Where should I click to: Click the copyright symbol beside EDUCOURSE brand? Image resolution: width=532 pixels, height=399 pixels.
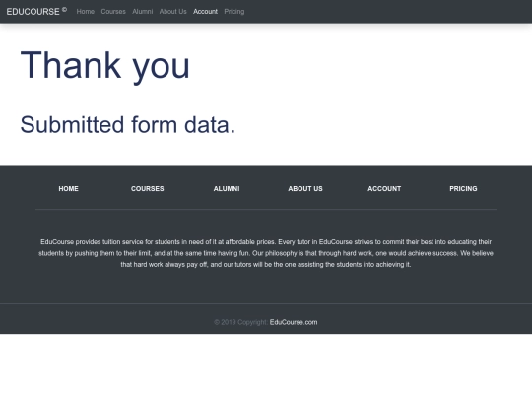click(64, 10)
